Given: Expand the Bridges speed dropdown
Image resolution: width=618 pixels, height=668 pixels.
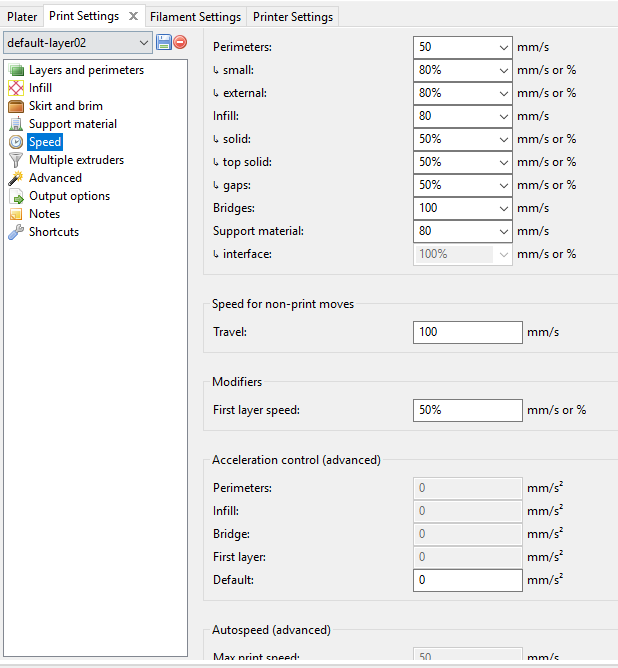Looking at the screenshot, I should pos(503,208).
